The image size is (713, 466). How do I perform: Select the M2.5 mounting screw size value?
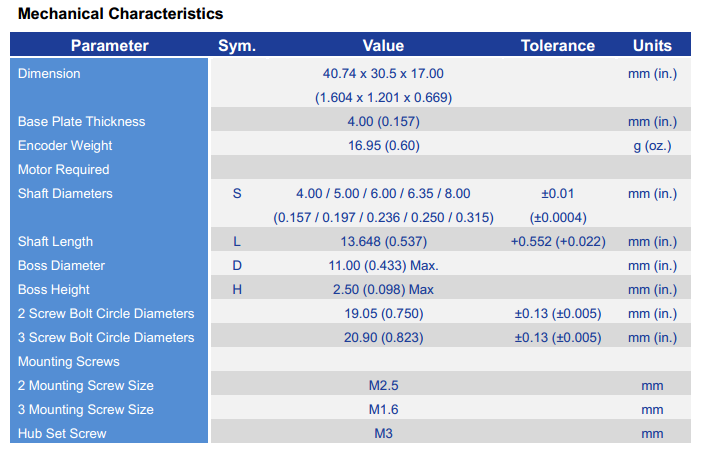tap(383, 386)
